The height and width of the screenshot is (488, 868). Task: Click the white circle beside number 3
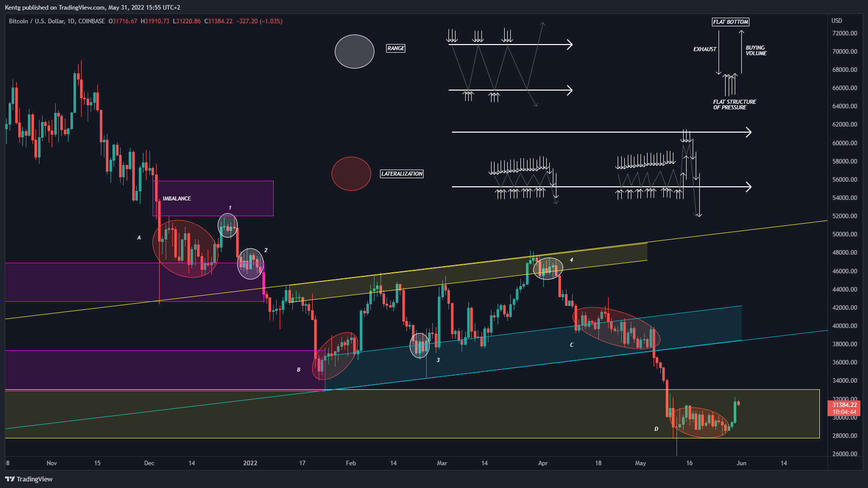pos(420,346)
